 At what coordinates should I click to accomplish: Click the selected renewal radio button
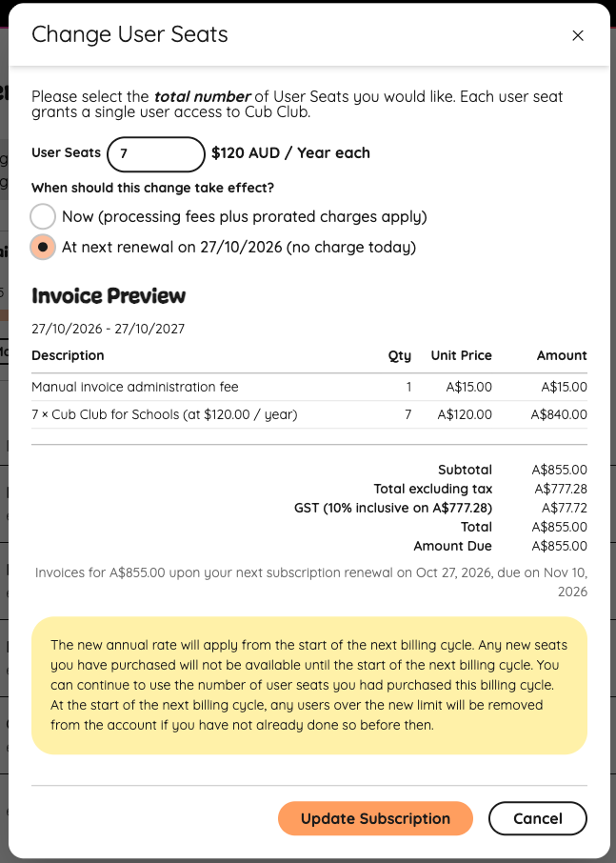click(42, 247)
